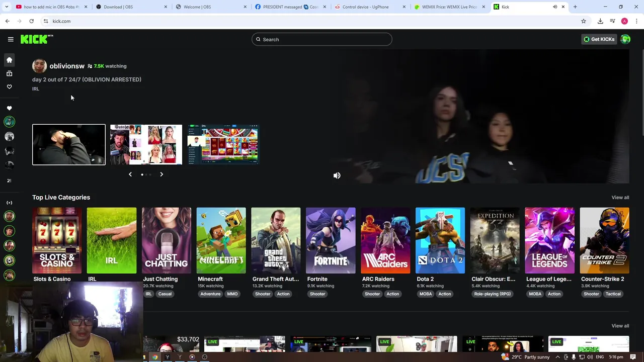Click the MMO tag under Minecraft

(x=232, y=294)
